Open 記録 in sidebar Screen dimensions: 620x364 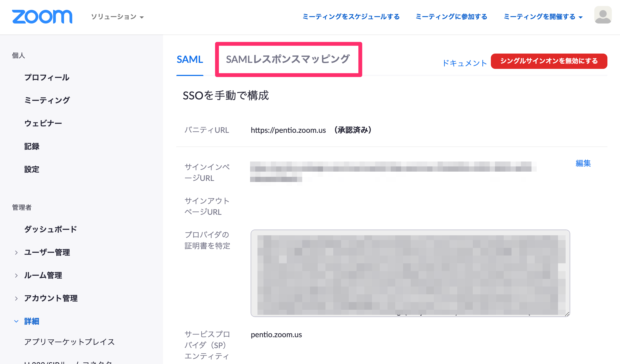32,146
